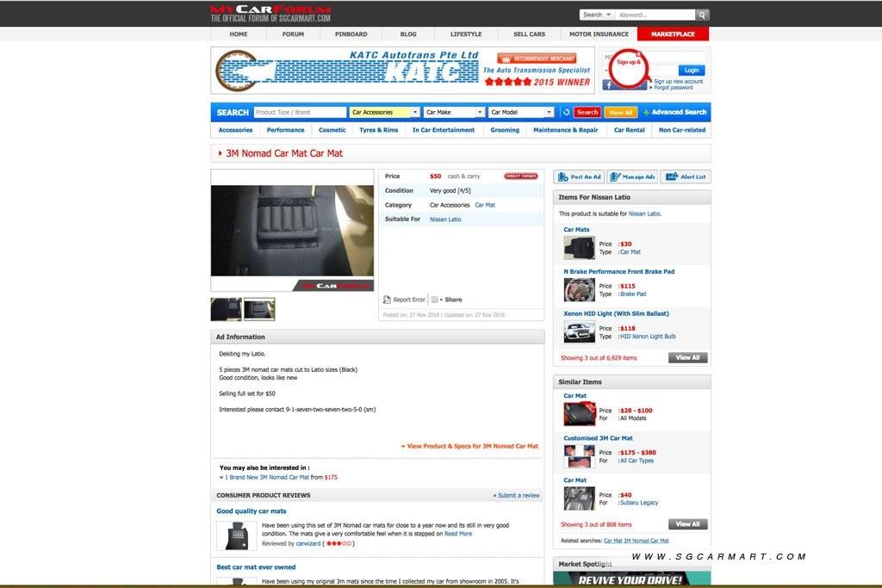The image size is (882, 588).
Task: Click the Report Error icon
Action: pos(388,300)
